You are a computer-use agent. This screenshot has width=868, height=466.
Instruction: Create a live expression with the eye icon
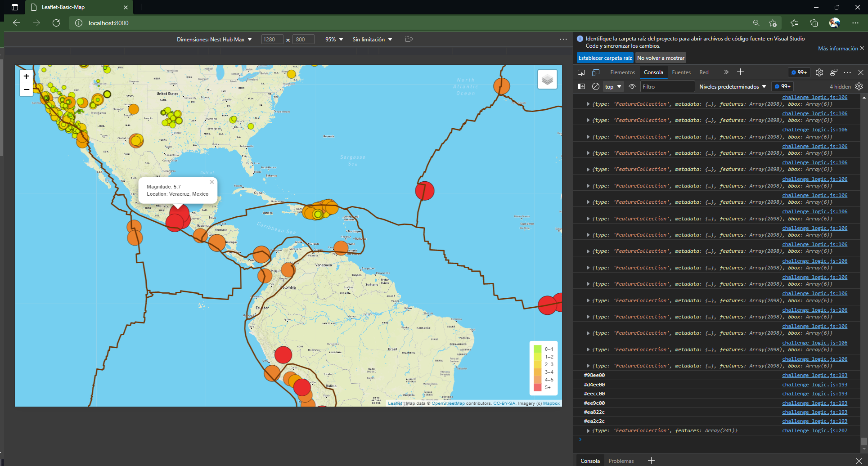632,86
